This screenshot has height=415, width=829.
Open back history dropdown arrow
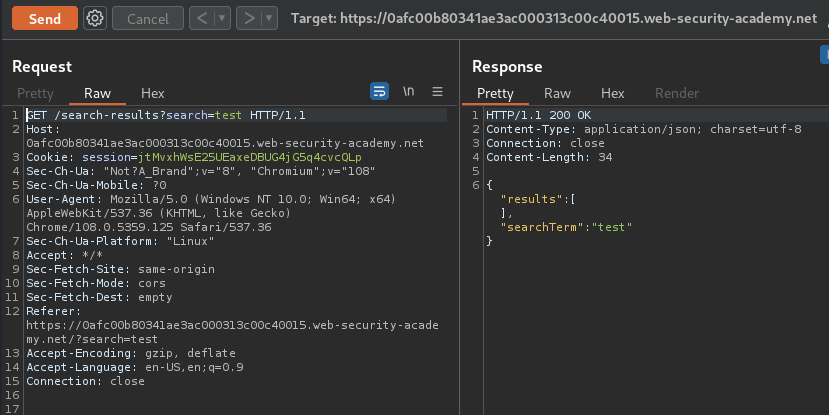tap(222, 19)
